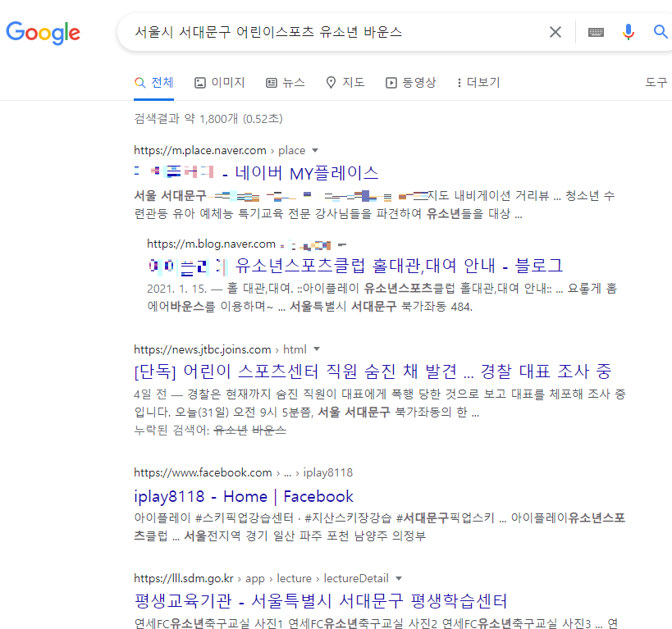Screen dimensions: 672x629
Task: Expand arrow beside lll.sdm.go.kr URL
Action: click(x=399, y=578)
